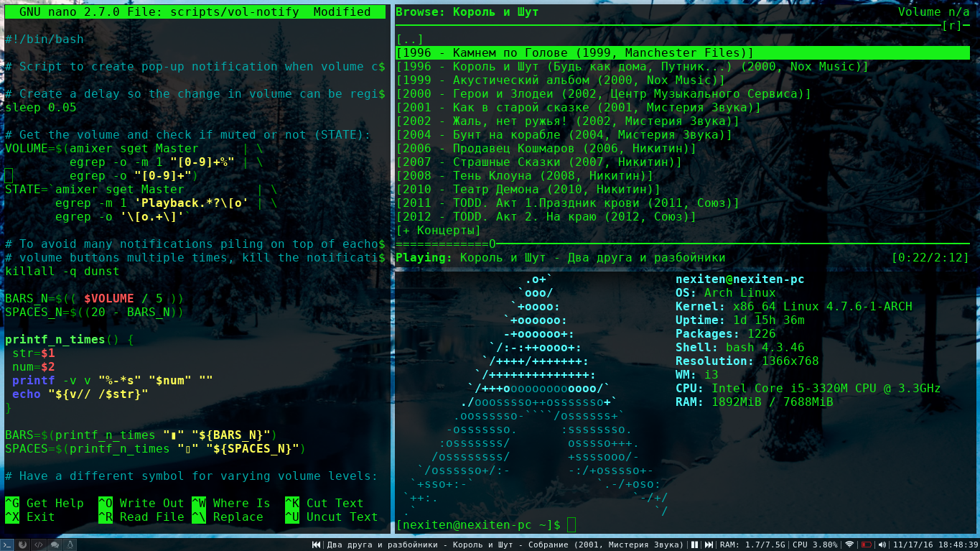This screenshot has width=980, height=551.
Task: Click ^U Uncut Text in nano
Action: pyautogui.click(x=332, y=517)
